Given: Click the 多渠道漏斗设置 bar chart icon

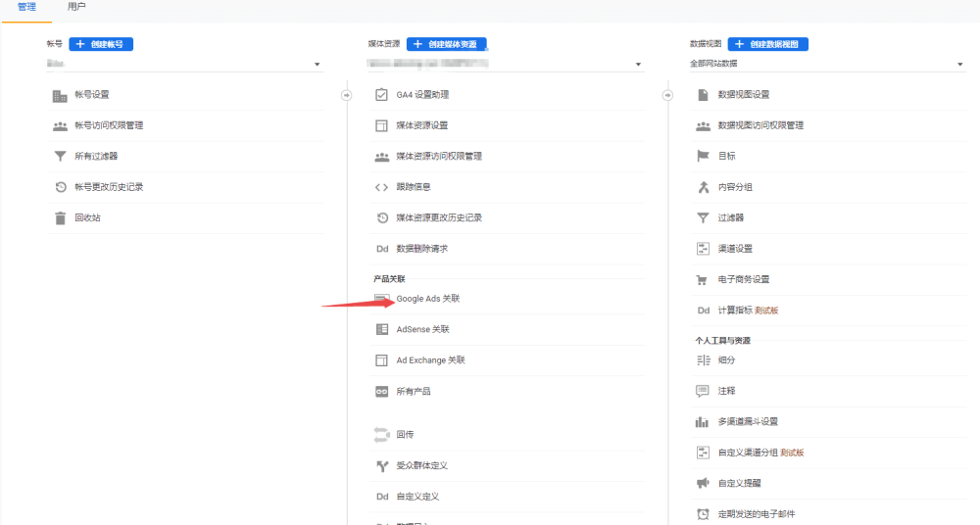Looking at the screenshot, I should point(703,422).
